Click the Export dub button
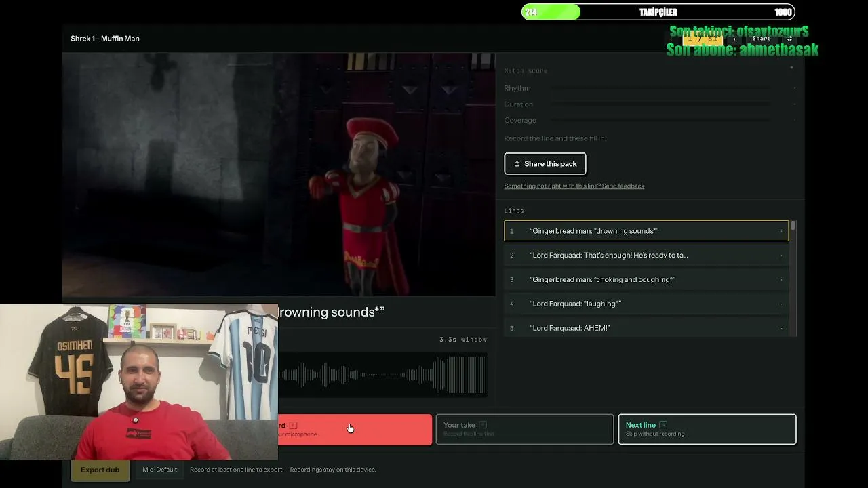The image size is (868, 488). (100, 470)
